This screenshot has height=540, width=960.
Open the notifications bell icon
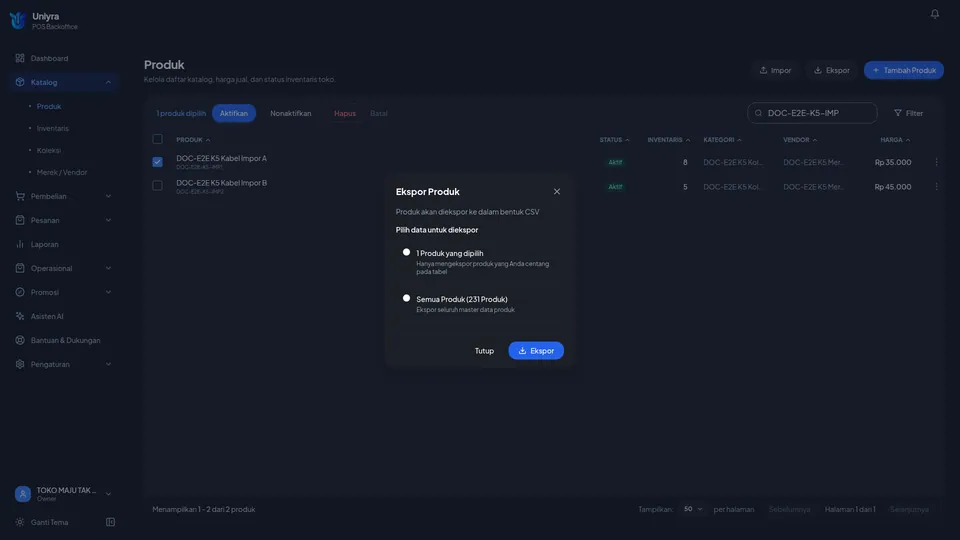click(x=934, y=13)
